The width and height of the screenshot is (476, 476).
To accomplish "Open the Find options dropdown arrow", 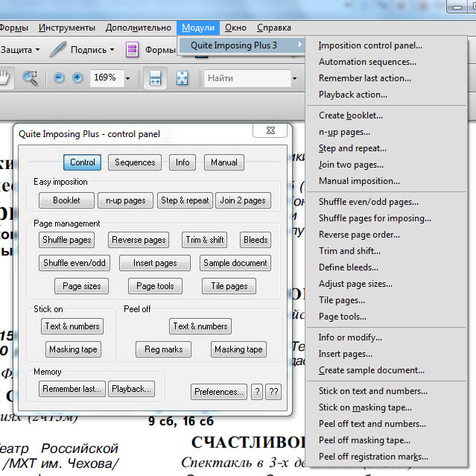I will pyautogui.click(x=294, y=78).
